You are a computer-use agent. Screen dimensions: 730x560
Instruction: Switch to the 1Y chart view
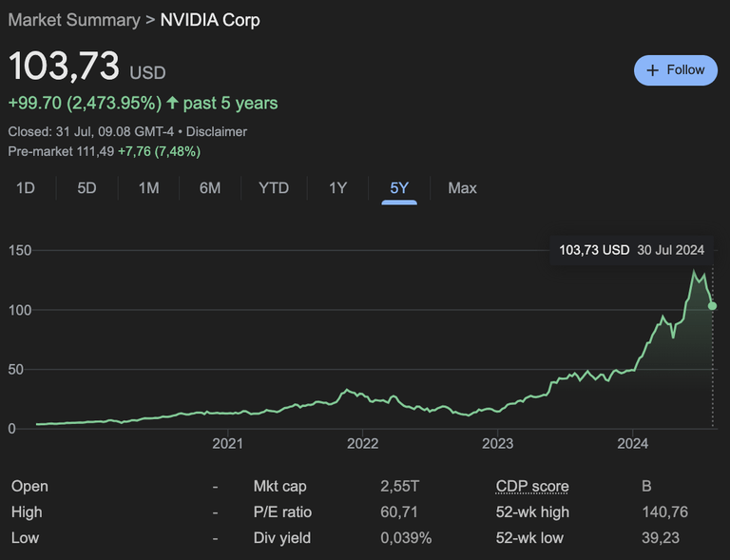pyautogui.click(x=337, y=188)
